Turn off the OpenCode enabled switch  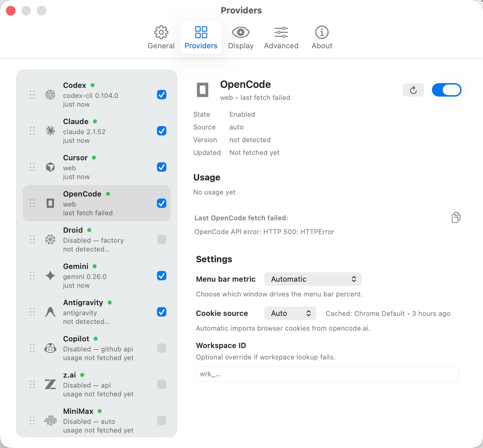click(447, 90)
